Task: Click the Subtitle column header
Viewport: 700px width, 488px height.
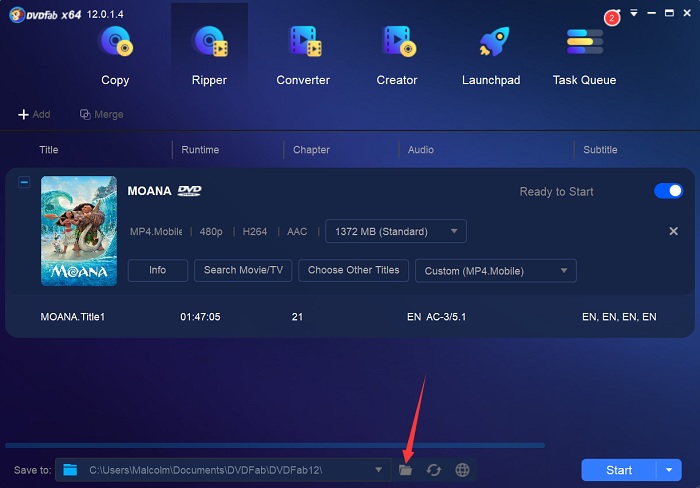Action: (x=600, y=150)
